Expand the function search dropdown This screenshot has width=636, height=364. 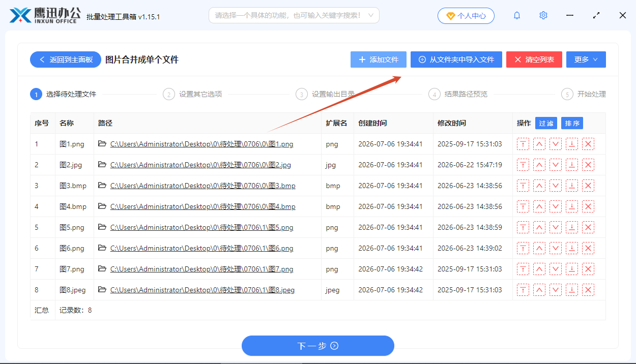point(371,15)
